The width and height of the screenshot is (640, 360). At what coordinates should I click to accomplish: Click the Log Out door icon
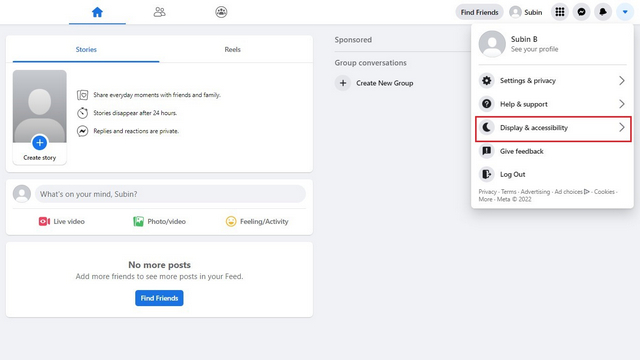(487, 174)
